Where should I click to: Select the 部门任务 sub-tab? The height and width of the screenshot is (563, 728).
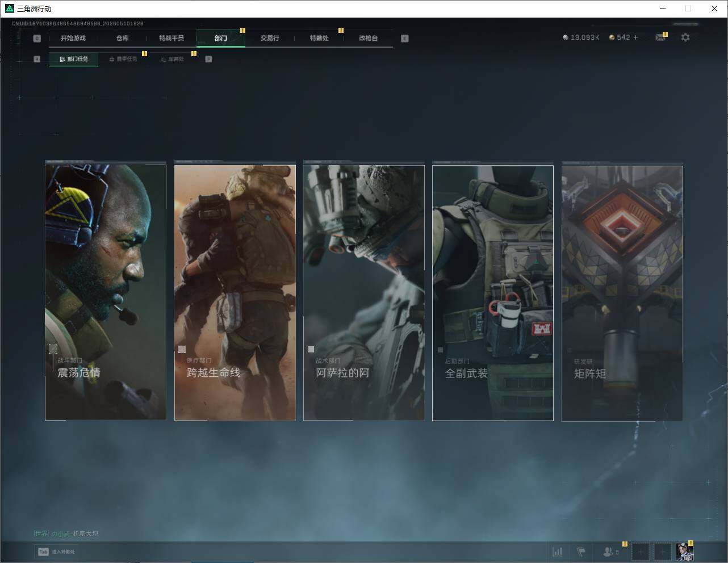[73, 59]
